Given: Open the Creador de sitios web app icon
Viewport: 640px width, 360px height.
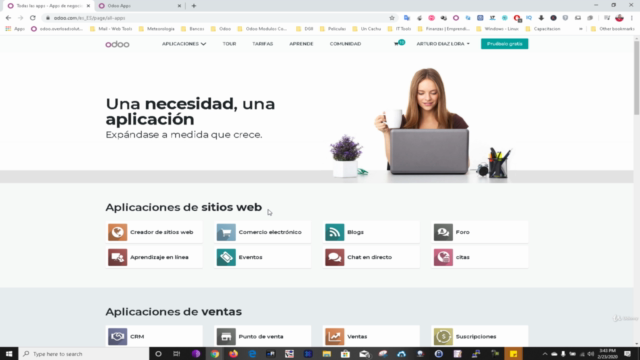Looking at the screenshot, I should (x=118, y=232).
